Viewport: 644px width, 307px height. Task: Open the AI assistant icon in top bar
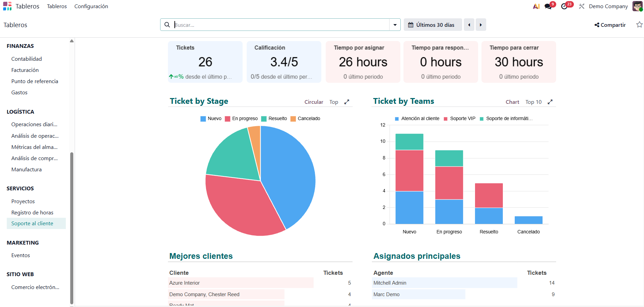[x=536, y=6]
